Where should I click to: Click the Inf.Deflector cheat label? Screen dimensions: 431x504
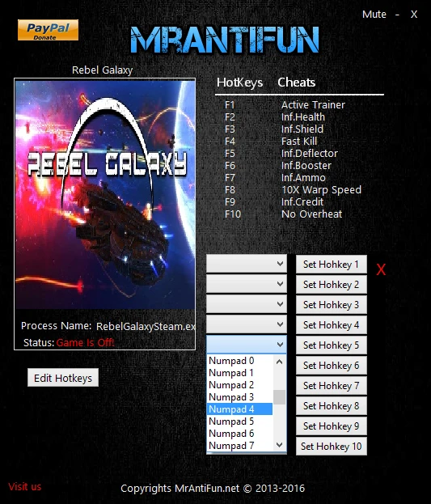310,154
